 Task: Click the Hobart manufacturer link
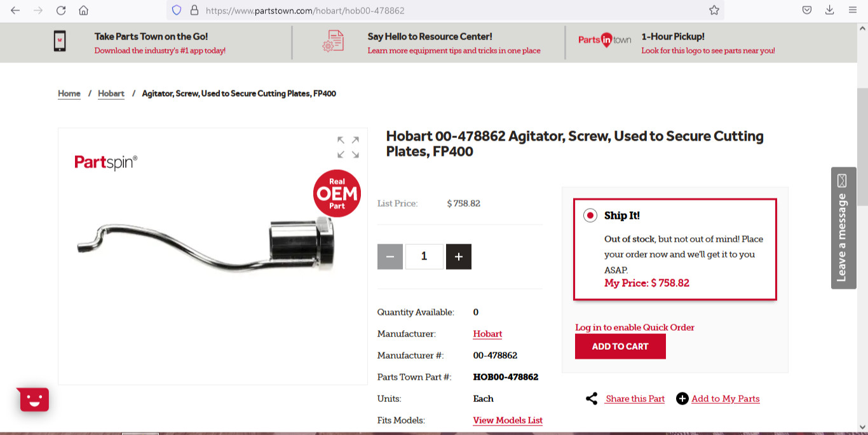tap(487, 334)
